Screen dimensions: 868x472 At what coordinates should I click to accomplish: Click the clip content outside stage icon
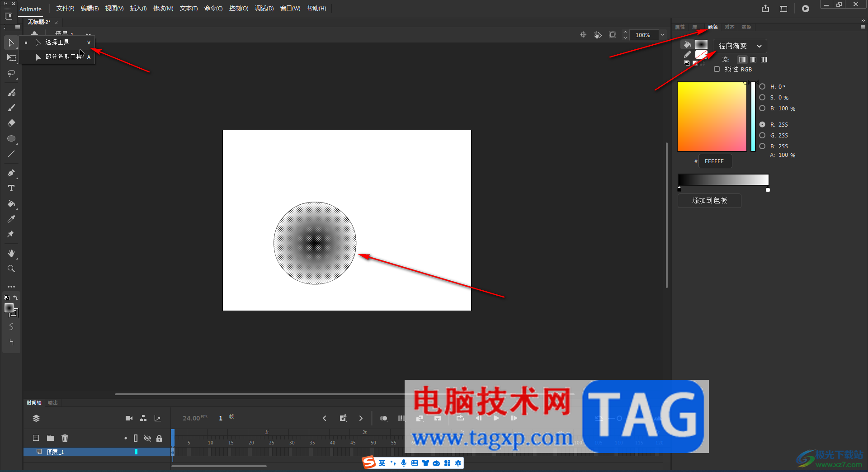pyautogui.click(x=613, y=35)
